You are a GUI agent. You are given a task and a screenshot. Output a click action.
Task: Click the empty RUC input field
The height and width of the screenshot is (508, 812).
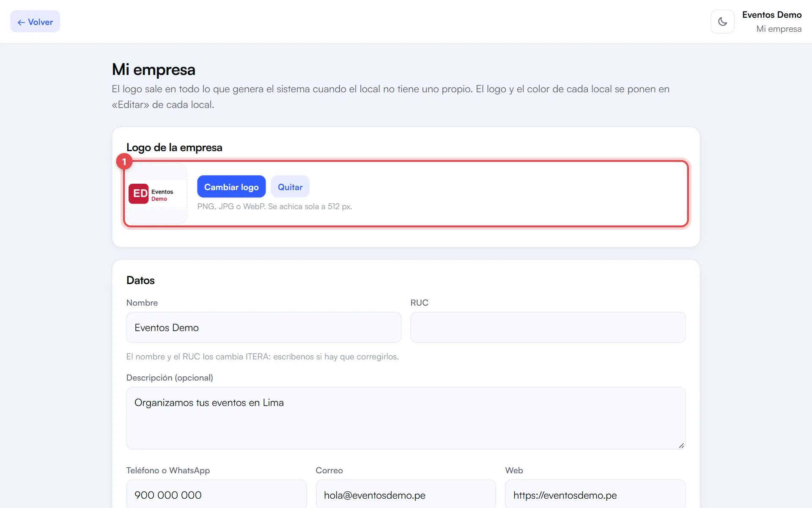(x=548, y=327)
